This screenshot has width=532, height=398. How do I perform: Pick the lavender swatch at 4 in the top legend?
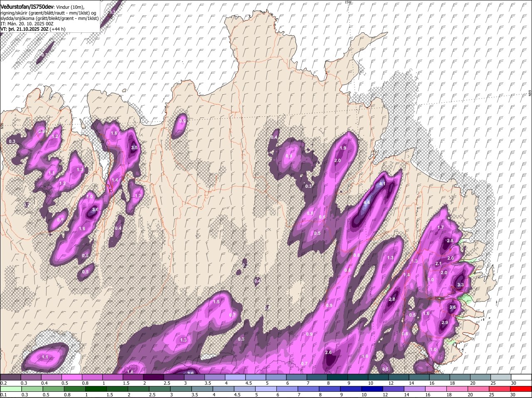pos(236,377)
